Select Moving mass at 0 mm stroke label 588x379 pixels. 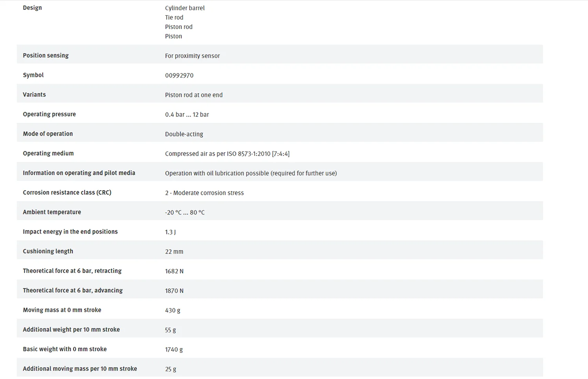(x=62, y=310)
